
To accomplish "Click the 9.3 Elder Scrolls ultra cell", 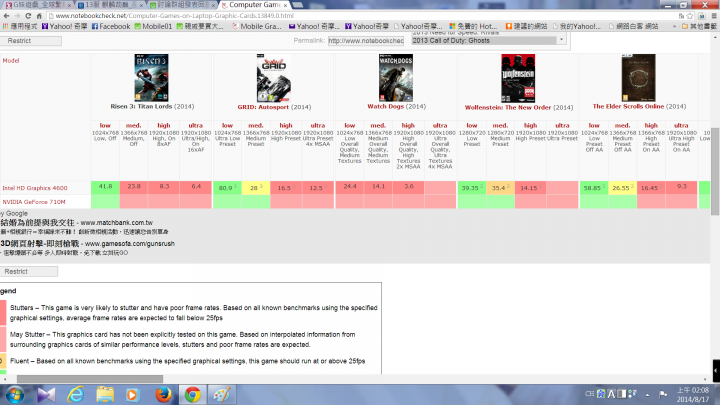I will (x=681, y=187).
